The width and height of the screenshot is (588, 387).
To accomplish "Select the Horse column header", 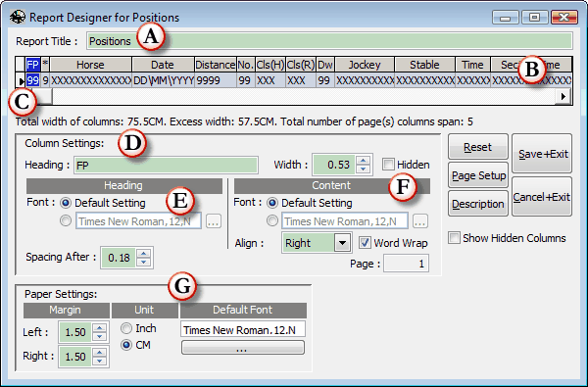I will point(90,65).
